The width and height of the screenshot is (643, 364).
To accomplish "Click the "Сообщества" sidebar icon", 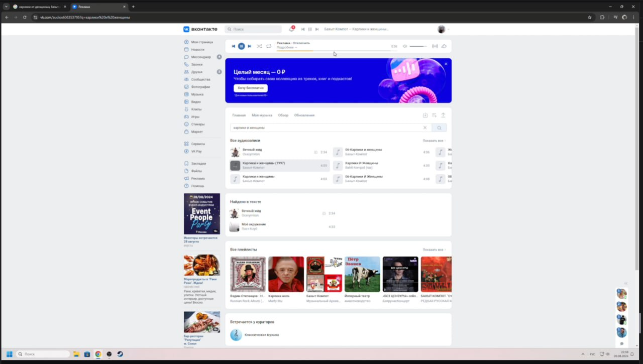I will click(186, 79).
